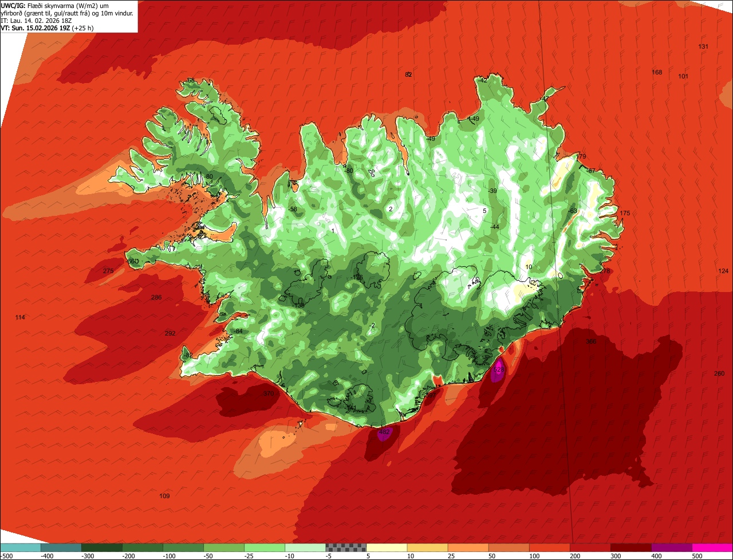733x560 pixels.
Task: Click the (+25 h) forecast offset text
Action: (83, 27)
